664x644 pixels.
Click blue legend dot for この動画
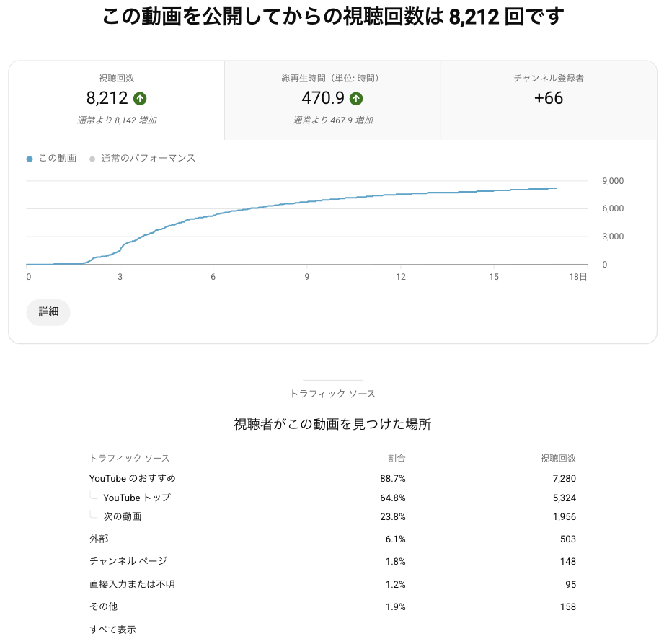30,159
